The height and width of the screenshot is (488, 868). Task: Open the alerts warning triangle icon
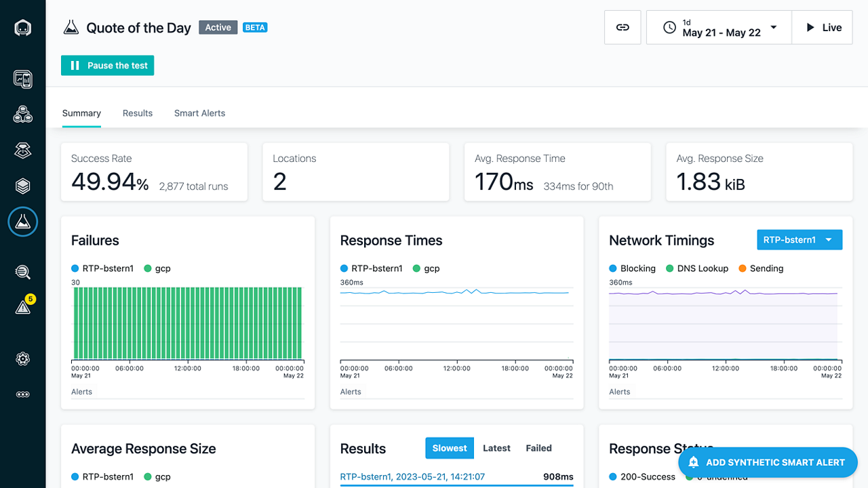pos(23,308)
